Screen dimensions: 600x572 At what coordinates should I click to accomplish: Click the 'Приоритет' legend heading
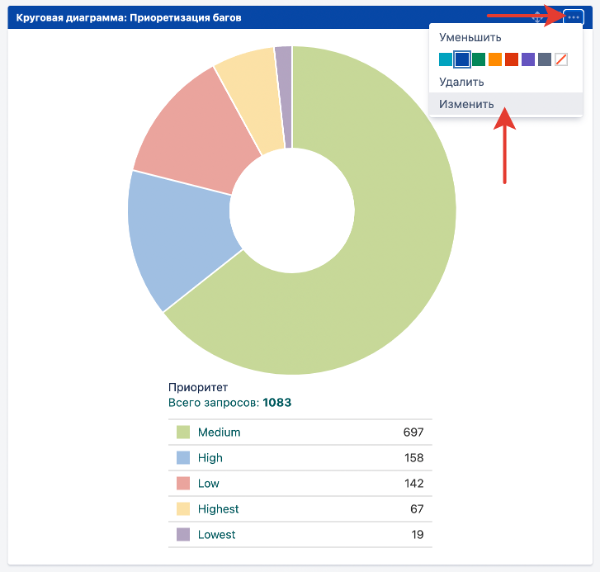[x=198, y=388]
